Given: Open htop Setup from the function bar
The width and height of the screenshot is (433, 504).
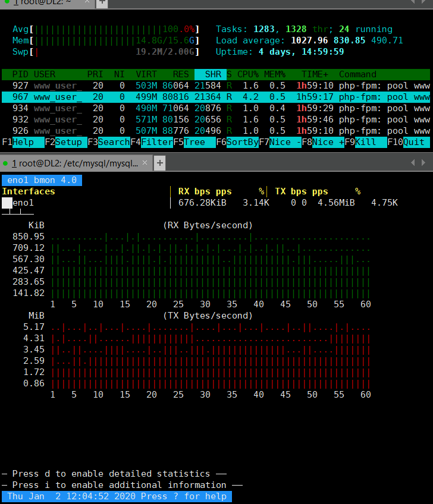Looking at the screenshot, I should click(x=71, y=142).
